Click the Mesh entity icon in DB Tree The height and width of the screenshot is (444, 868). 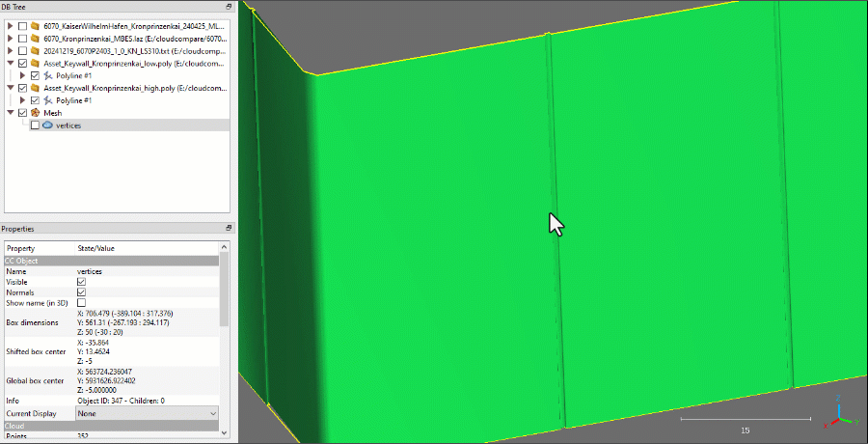point(36,113)
